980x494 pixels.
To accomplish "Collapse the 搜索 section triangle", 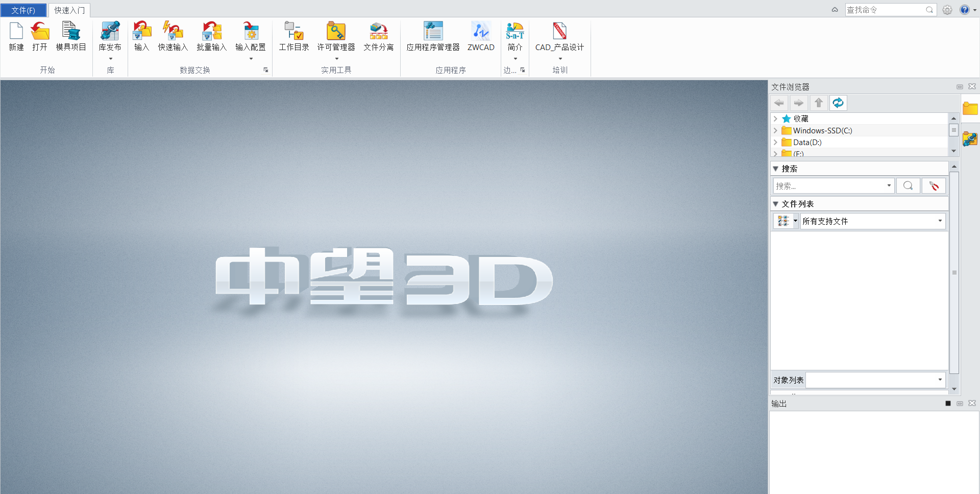I will pos(775,169).
